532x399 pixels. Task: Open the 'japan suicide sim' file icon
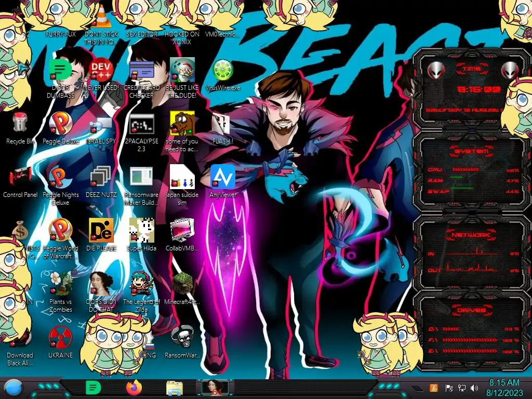[x=182, y=177]
